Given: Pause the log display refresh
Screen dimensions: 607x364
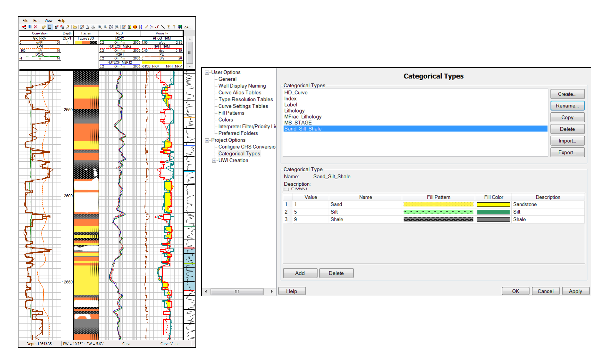Looking at the screenshot, I should pyautogui.click(x=30, y=27).
